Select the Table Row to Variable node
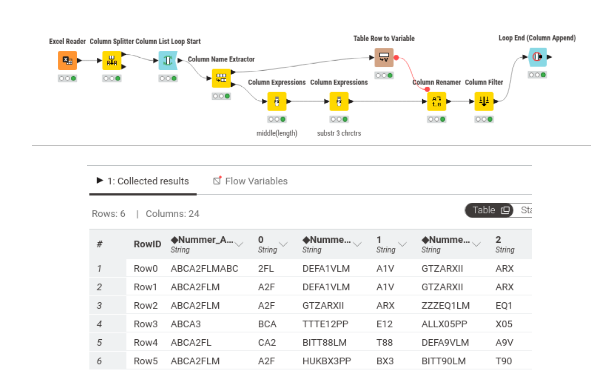591x388 pixels. 384,57
